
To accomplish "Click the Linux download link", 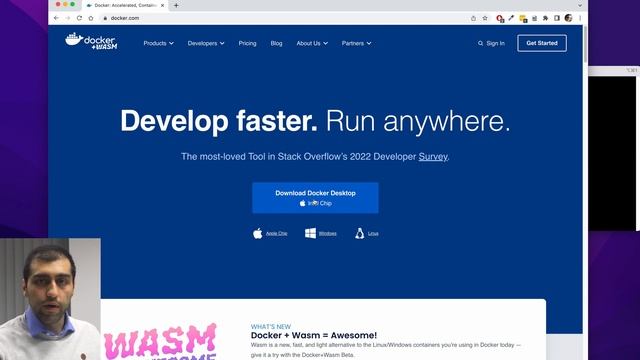I will tap(373, 233).
